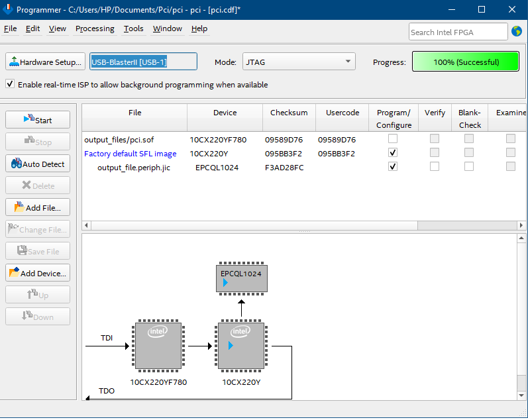Screen dimensions: 528x420
Task: Check Program/Configure for pci.sof row
Action: tap(393, 138)
